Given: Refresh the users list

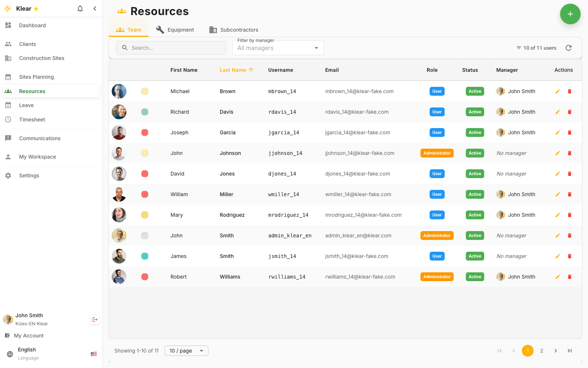Looking at the screenshot, I should pos(569,48).
